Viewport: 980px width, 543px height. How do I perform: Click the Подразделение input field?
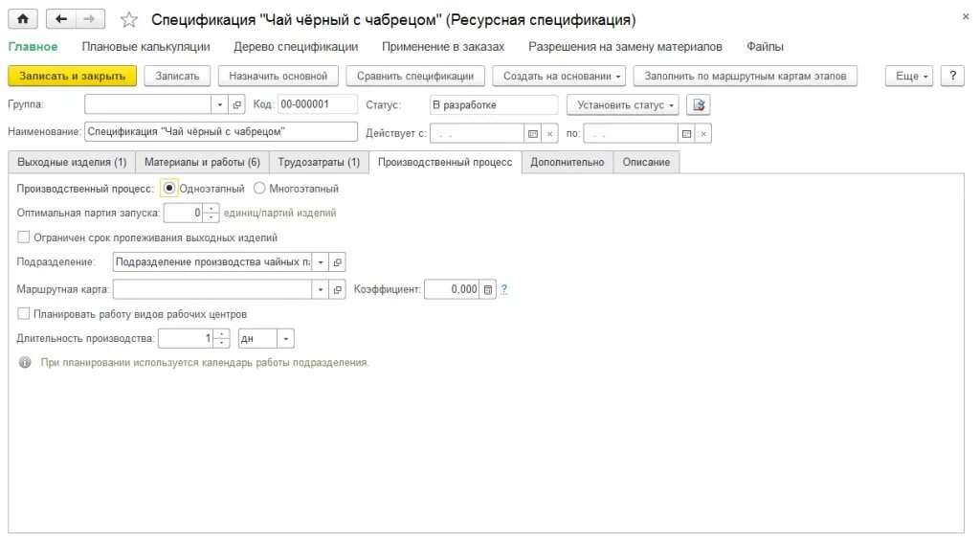[x=212, y=262]
